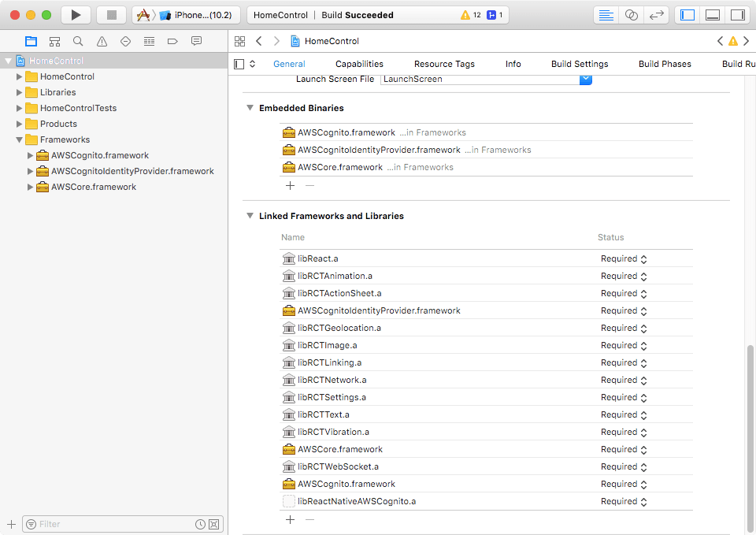Collapse the Embedded Binaries section
This screenshot has height=535, width=756.
click(250, 108)
